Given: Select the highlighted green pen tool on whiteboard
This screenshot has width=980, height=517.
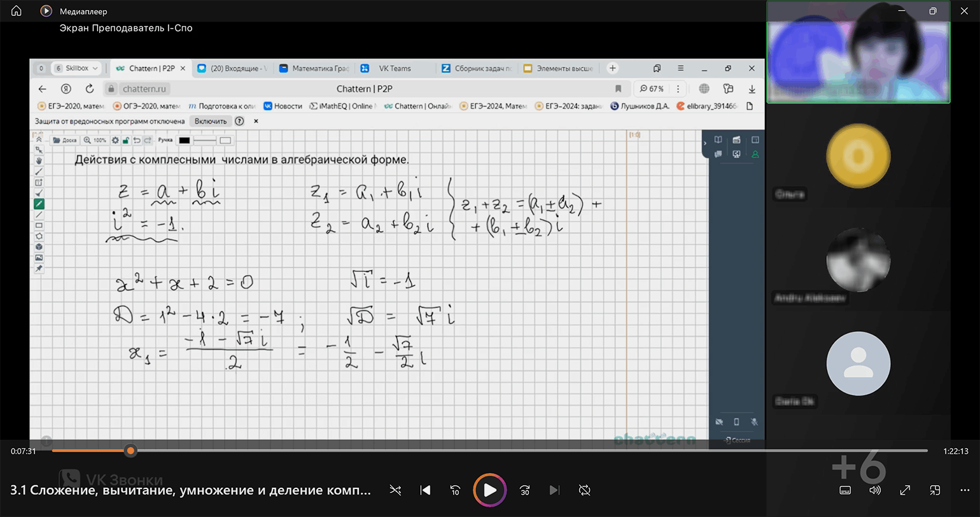Looking at the screenshot, I should click(x=39, y=204).
